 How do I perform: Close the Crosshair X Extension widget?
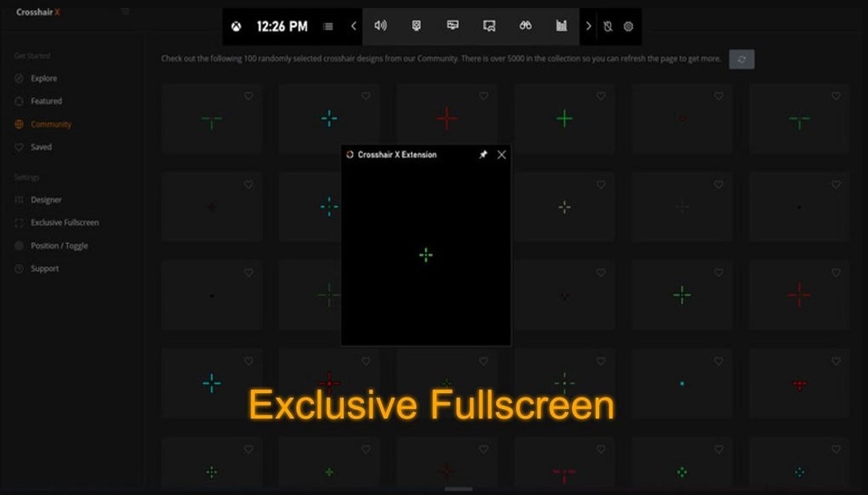coord(501,155)
